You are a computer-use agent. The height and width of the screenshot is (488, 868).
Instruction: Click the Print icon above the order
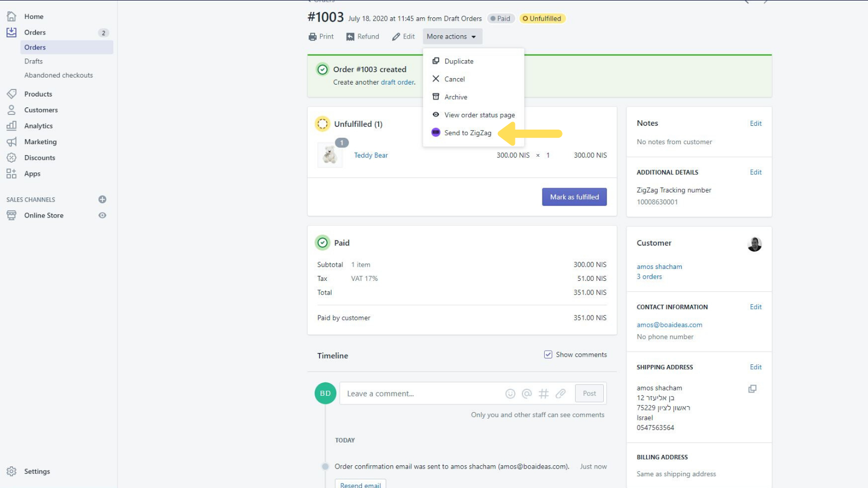click(312, 36)
